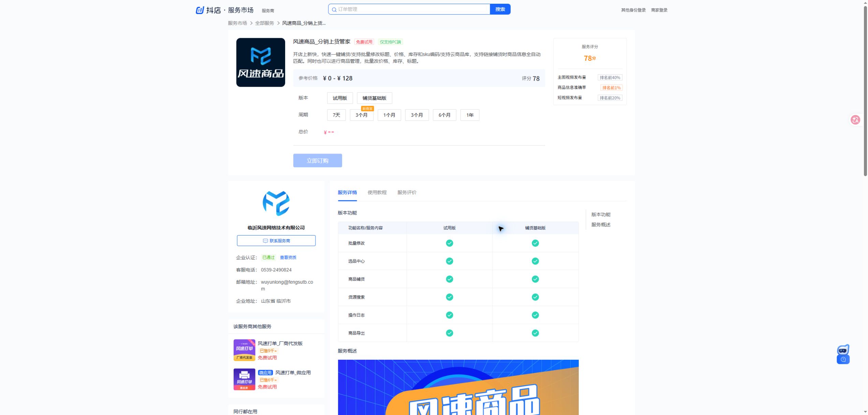The height and width of the screenshot is (415, 868).
Task: Open the 查看资质 link
Action: [288, 258]
